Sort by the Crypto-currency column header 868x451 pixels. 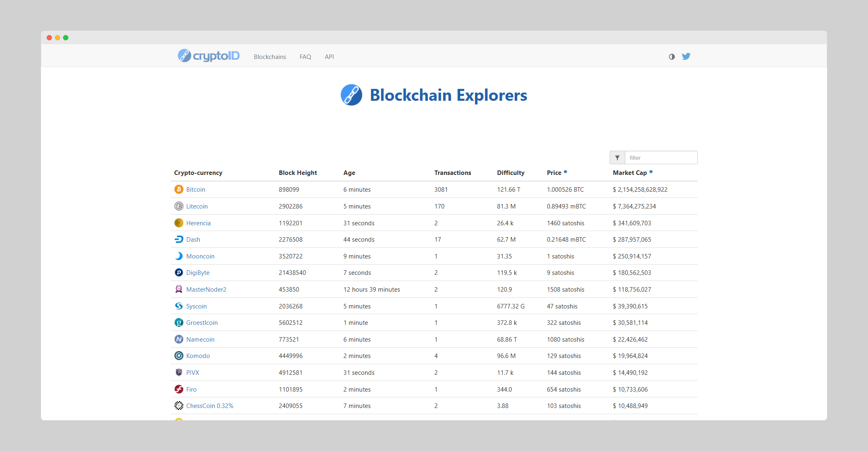click(x=198, y=173)
